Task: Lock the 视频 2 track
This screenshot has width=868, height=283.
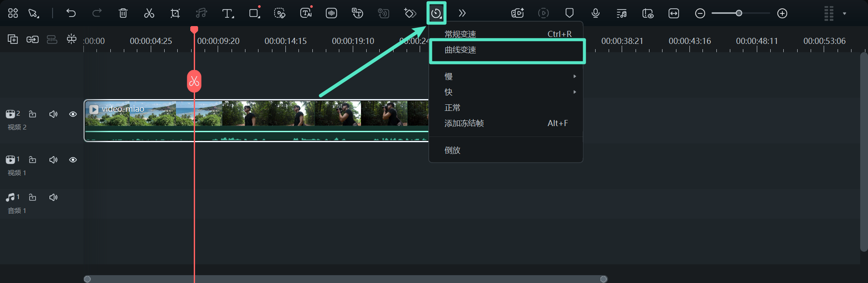Action: (33, 114)
